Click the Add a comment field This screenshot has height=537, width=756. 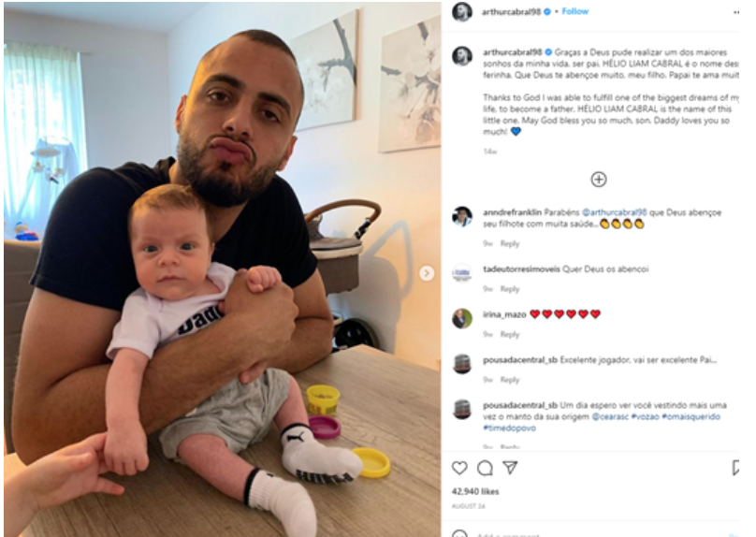598,533
